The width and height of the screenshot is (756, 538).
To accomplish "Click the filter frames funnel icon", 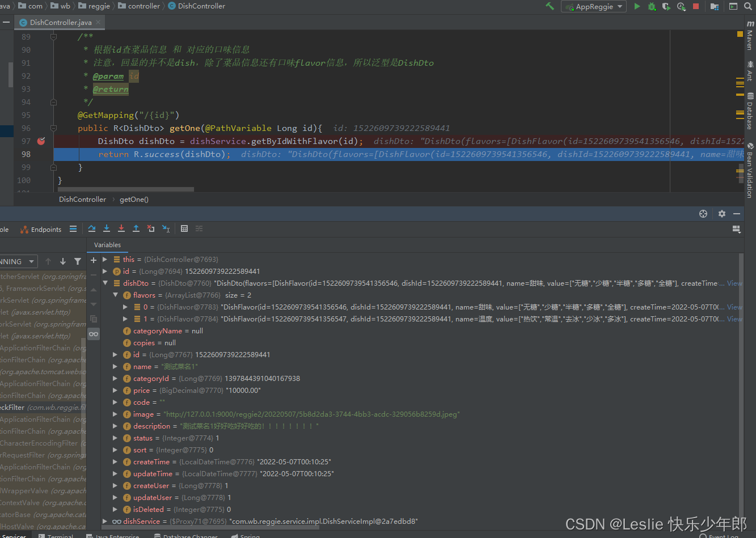I will [78, 261].
